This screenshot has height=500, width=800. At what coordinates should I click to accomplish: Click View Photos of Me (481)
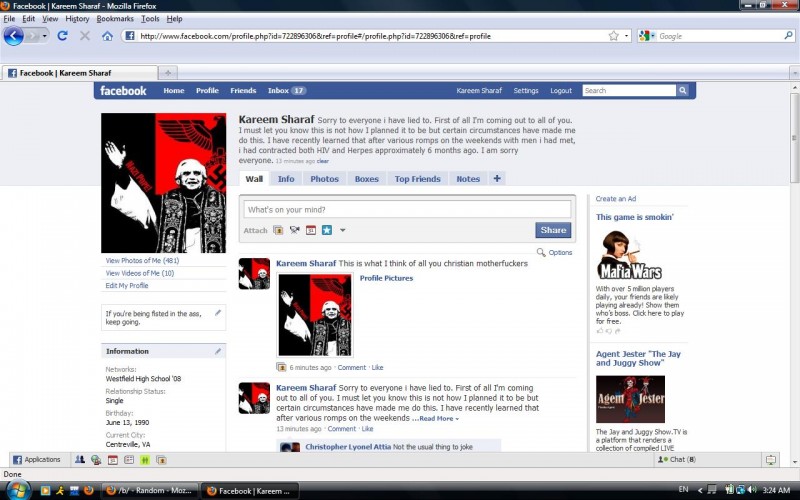click(x=142, y=260)
